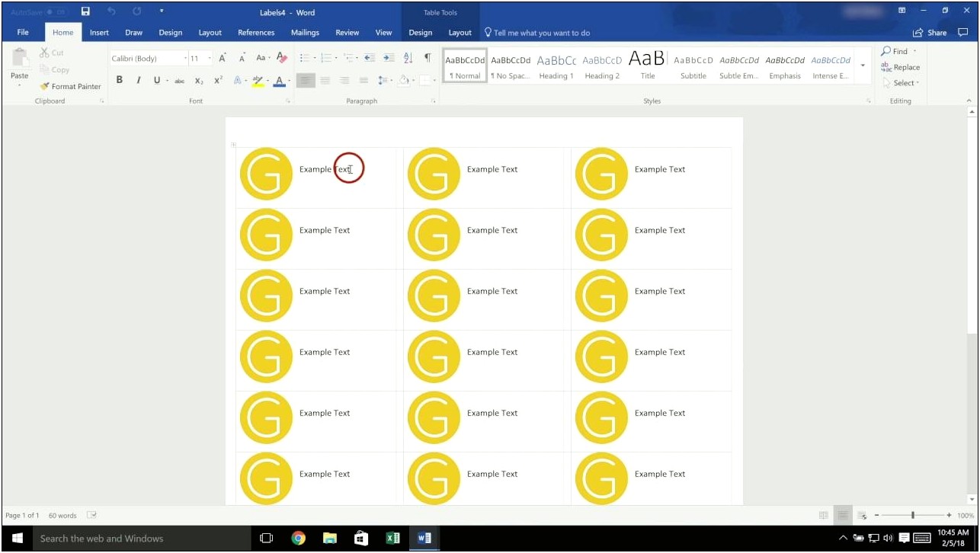Screen dimensions: 980x553
Task: Click the Paste clipboard icon
Action: [20, 58]
